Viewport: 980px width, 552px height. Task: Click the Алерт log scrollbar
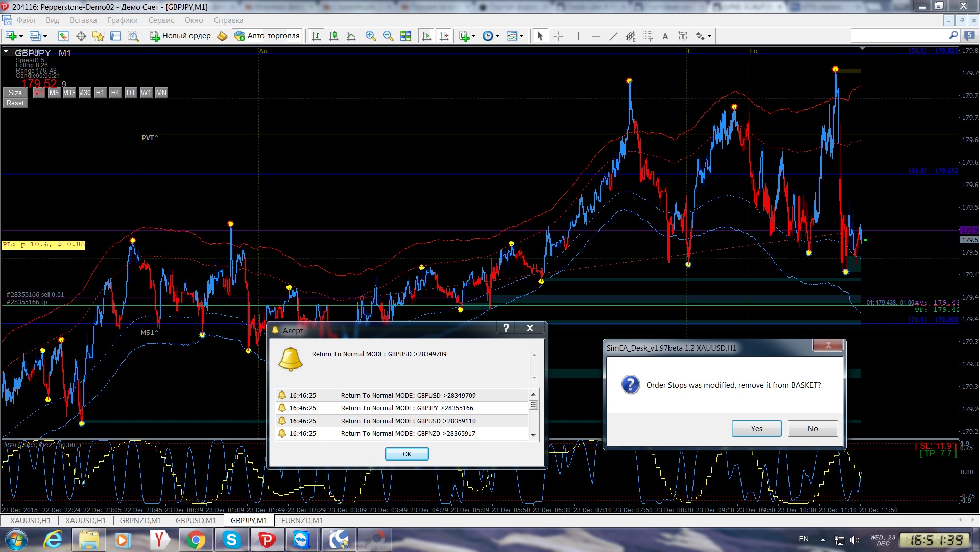coord(533,414)
